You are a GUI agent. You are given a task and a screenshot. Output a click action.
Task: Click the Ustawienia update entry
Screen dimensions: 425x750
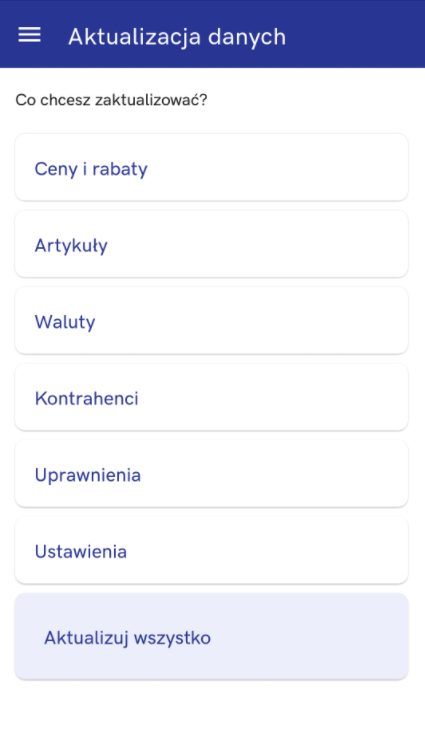click(x=211, y=550)
